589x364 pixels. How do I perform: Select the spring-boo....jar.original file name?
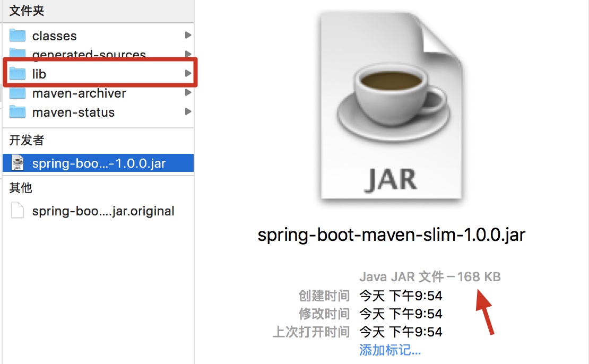tap(103, 211)
